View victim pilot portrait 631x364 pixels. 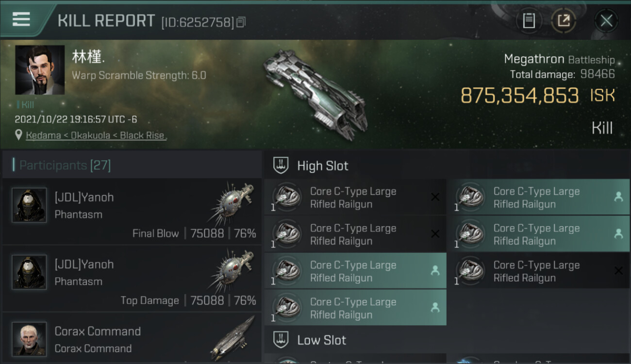pos(40,70)
